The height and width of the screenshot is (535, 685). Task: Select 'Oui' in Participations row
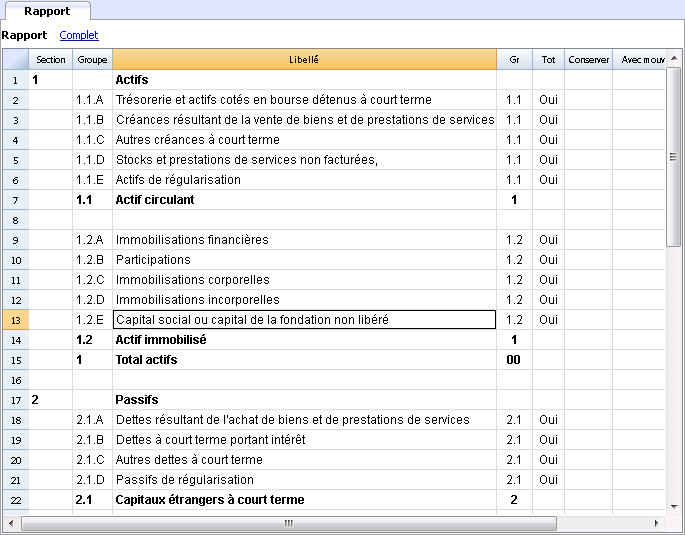548,260
